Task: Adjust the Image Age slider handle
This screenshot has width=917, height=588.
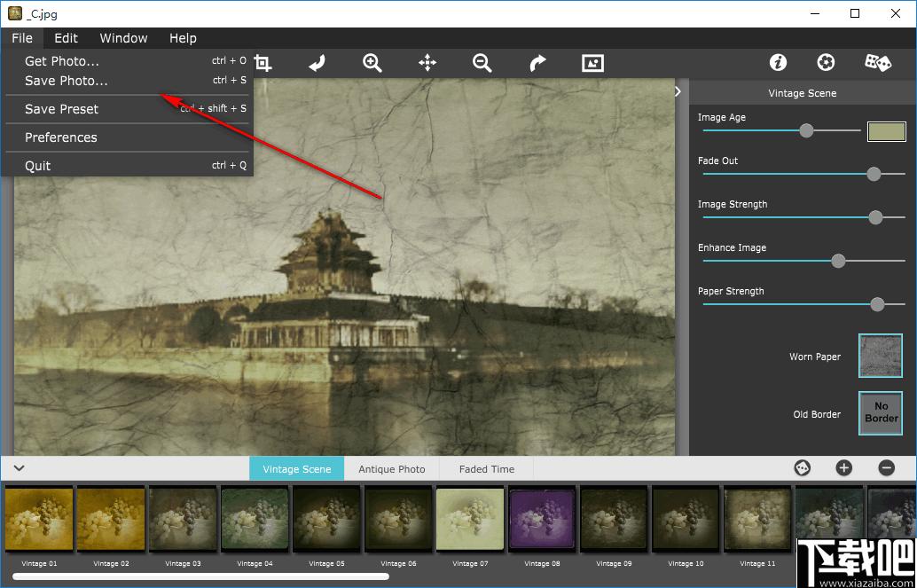Action: (x=806, y=130)
